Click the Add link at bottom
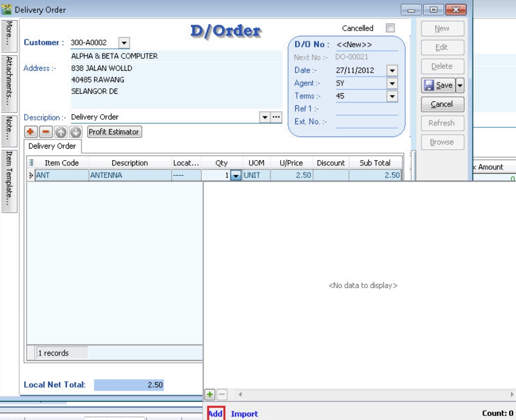Viewport: 516px width, 420px height. point(216,414)
